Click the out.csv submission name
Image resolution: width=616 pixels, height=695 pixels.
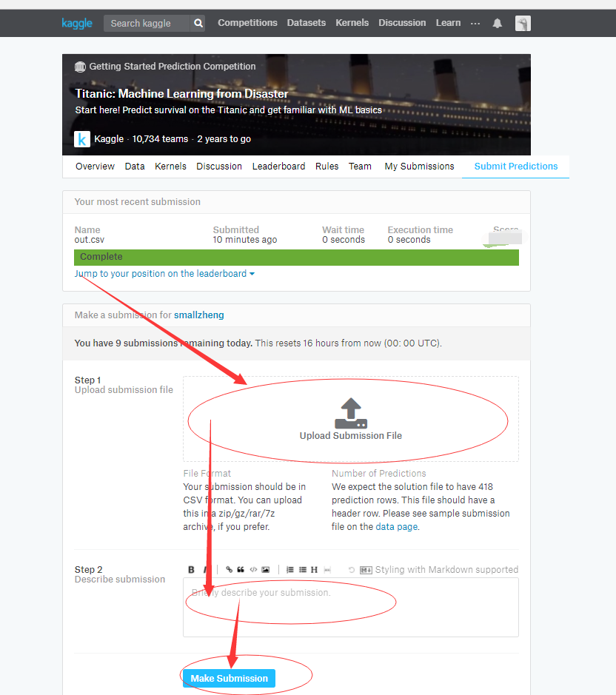(89, 240)
